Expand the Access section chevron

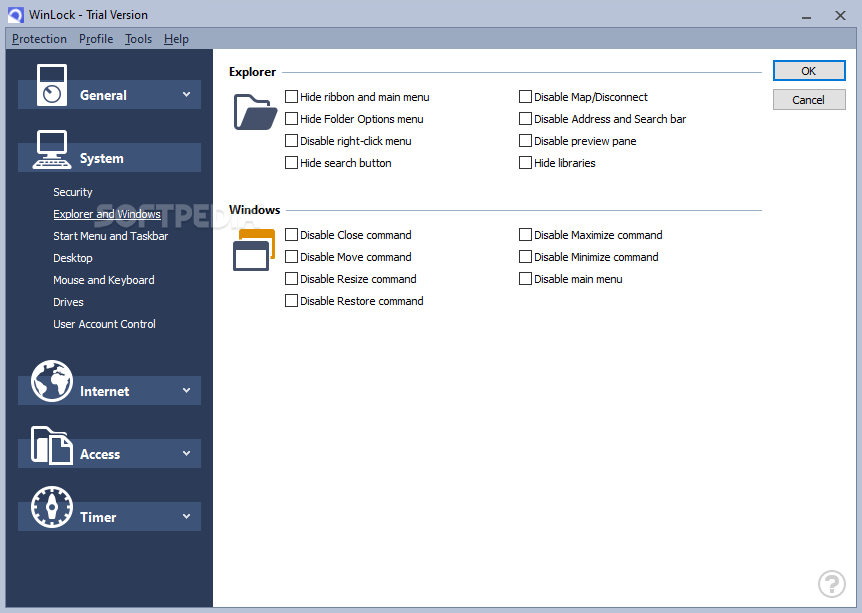(185, 453)
